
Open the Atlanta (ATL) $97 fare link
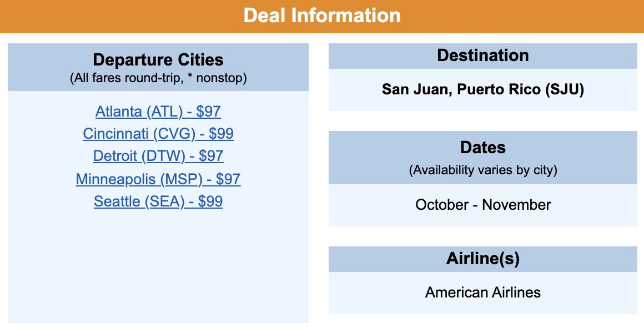pos(157,112)
